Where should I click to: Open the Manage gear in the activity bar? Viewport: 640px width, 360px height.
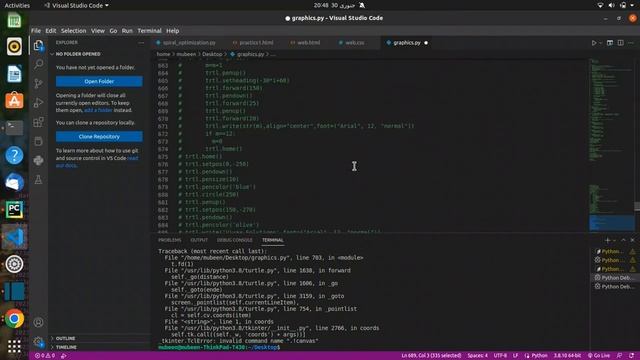(x=38, y=341)
